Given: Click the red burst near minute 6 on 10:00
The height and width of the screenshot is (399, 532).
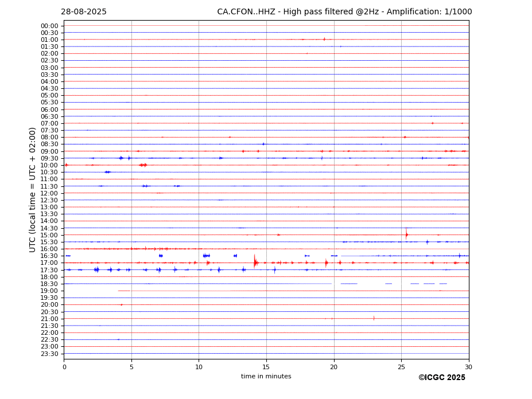Looking at the screenshot, I should tap(143, 165).
